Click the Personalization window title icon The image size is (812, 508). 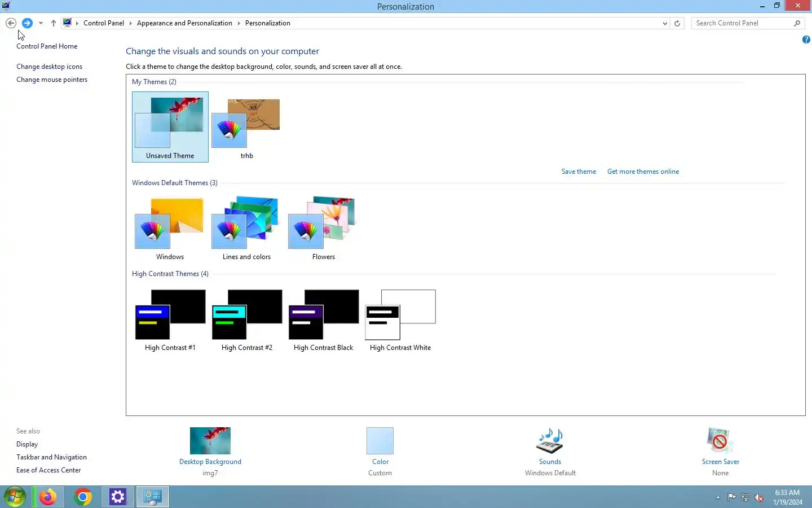[6, 6]
